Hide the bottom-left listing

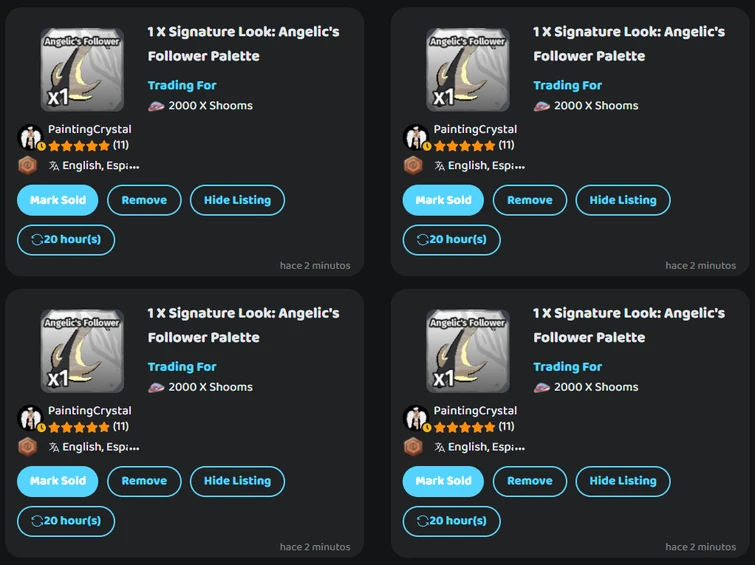[x=237, y=481]
